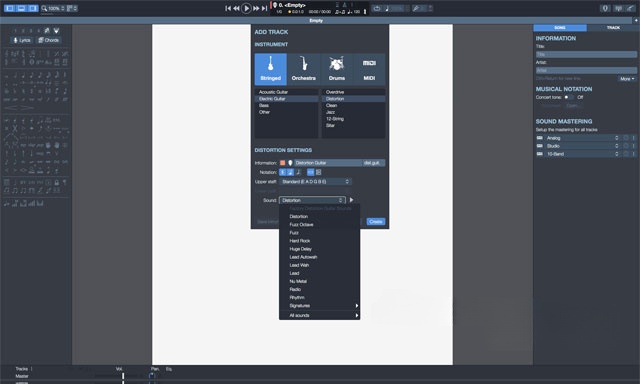640x384 pixels.
Task: Select the MIDI instrument category
Action: tap(369, 69)
